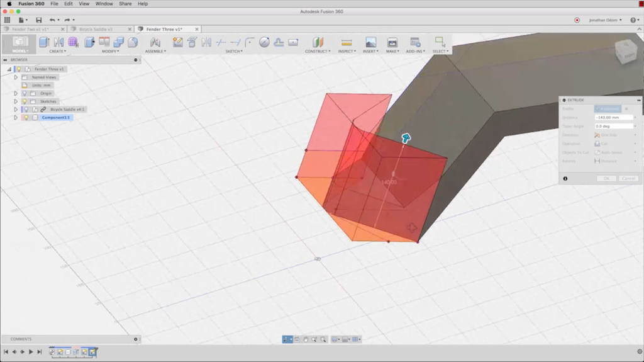
Task: Click the Save icon in toolbar
Action: pos(38,20)
